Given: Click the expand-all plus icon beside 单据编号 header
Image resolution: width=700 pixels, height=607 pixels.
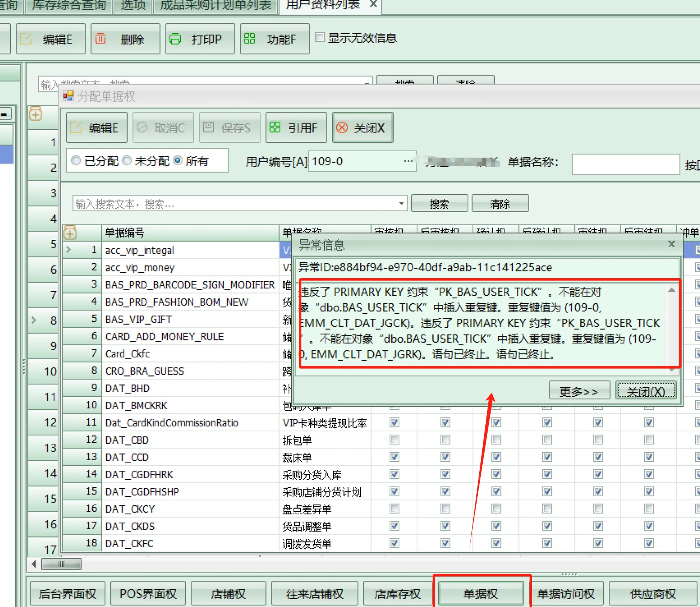Looking at the screenshot, I should point(70,233).
